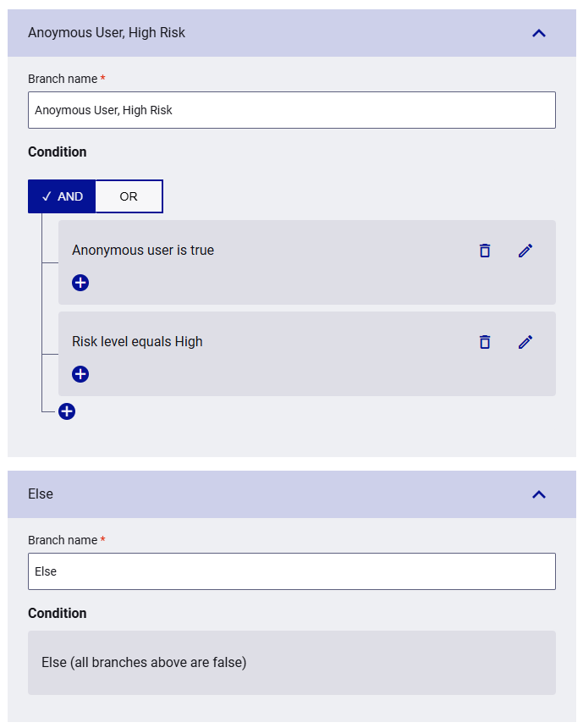
Task: Select the AND logical operator
Action: 62,196
